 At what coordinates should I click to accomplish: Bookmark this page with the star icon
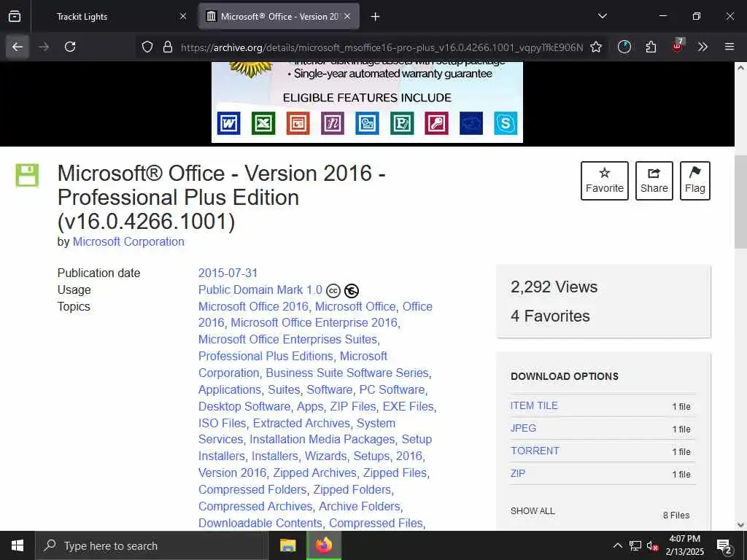coord(595,47)
